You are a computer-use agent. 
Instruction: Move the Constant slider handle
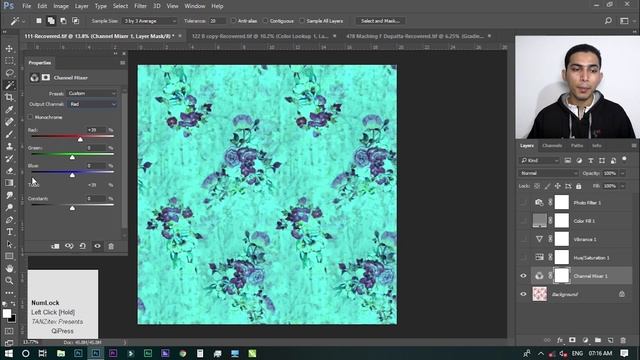72,208
